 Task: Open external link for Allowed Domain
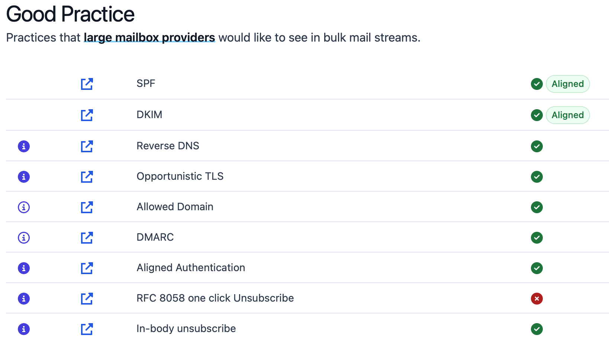click(x=87, y=207)
